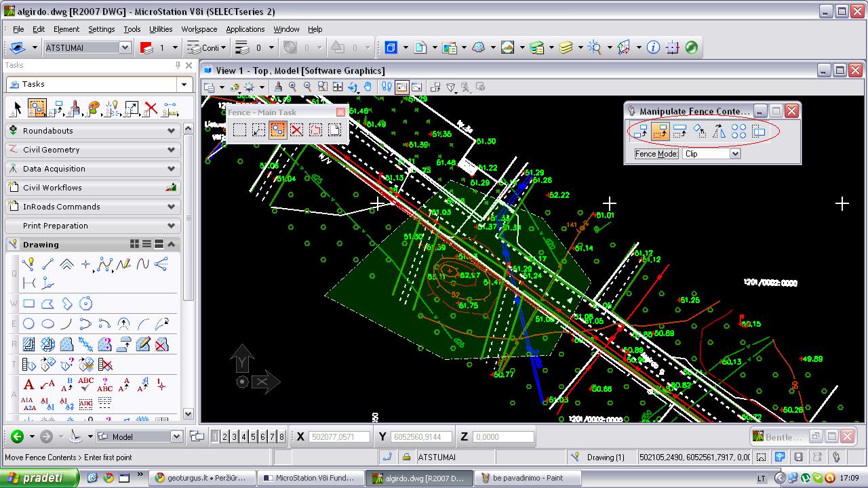
Task: Click the Element Selection arrow tool
Action: [x=18, y=108]
